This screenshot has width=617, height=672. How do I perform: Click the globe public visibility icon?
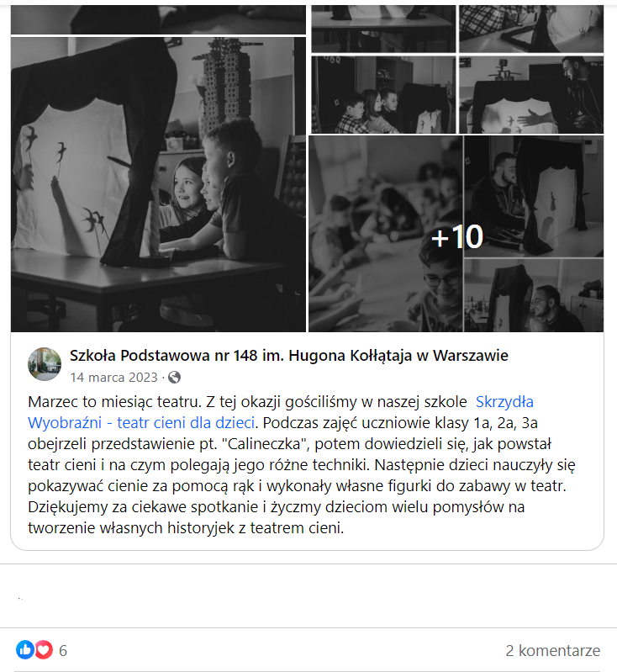(174, 378)
